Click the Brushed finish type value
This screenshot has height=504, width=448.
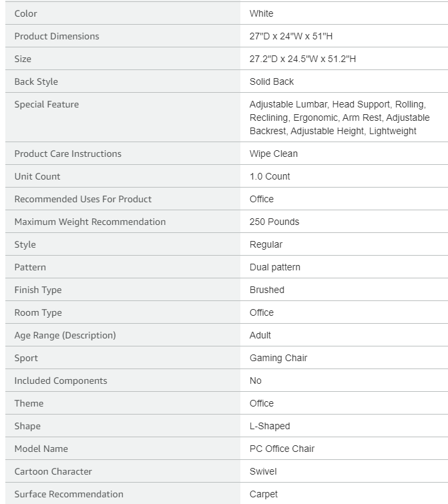tap(267, 290)
